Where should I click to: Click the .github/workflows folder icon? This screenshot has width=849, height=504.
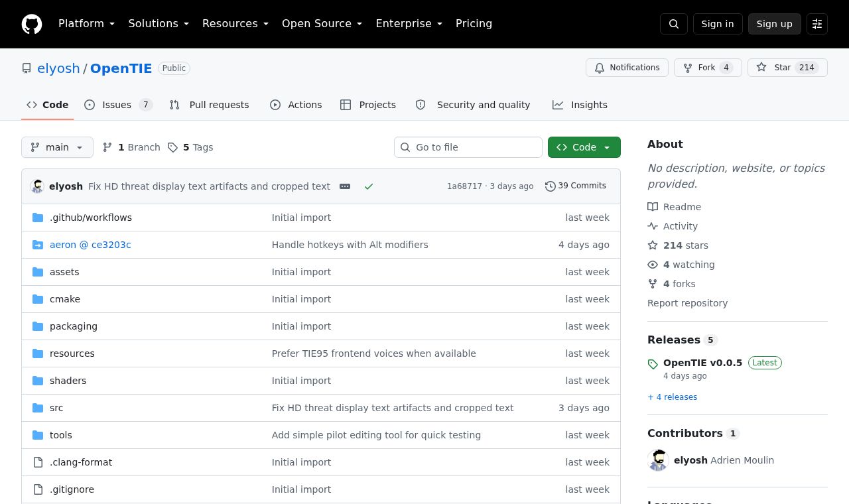click(38, 218)
